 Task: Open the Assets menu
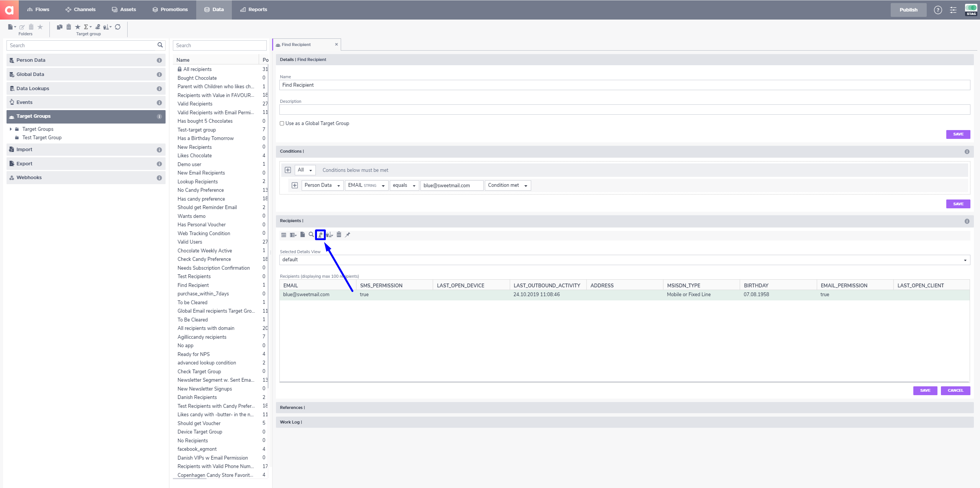(x=124, y=10)
